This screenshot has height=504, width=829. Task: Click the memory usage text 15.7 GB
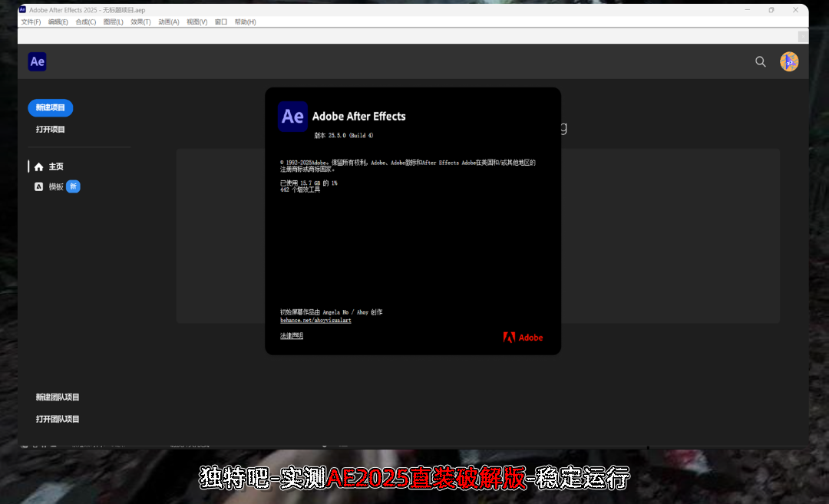coord(309,183)
